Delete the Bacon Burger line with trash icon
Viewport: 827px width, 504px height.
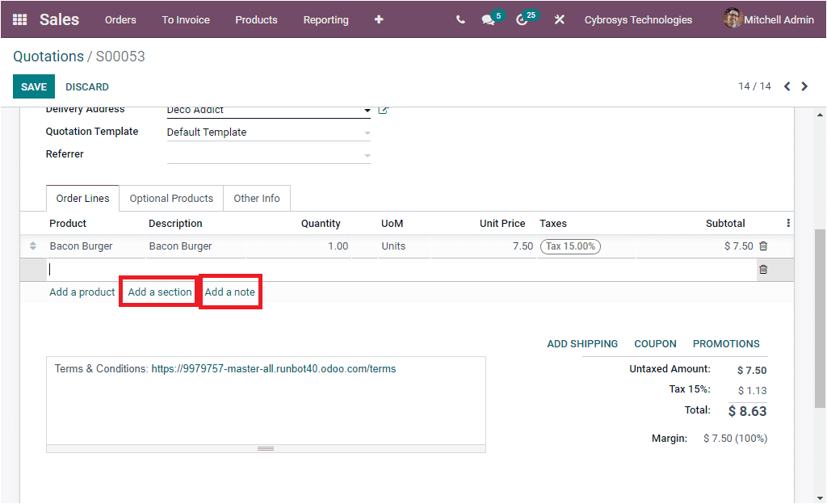pyautogui.click(x=763, y=246)
